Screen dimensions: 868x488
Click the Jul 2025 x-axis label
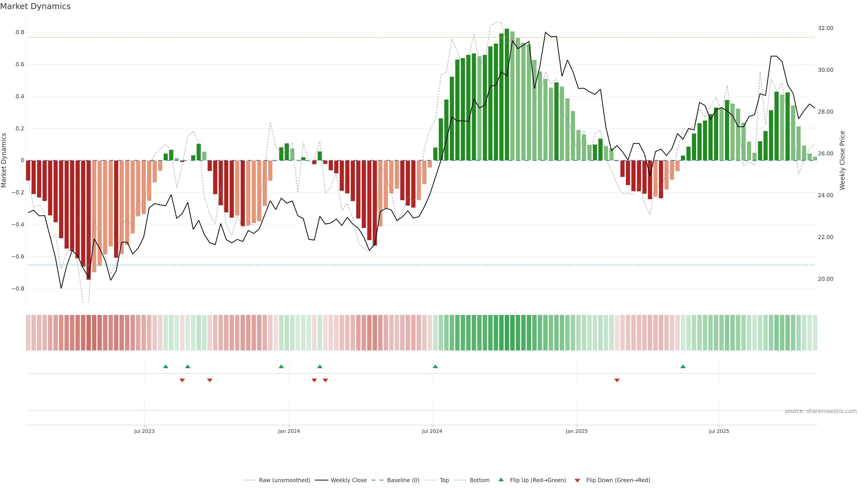coord(719,431)
